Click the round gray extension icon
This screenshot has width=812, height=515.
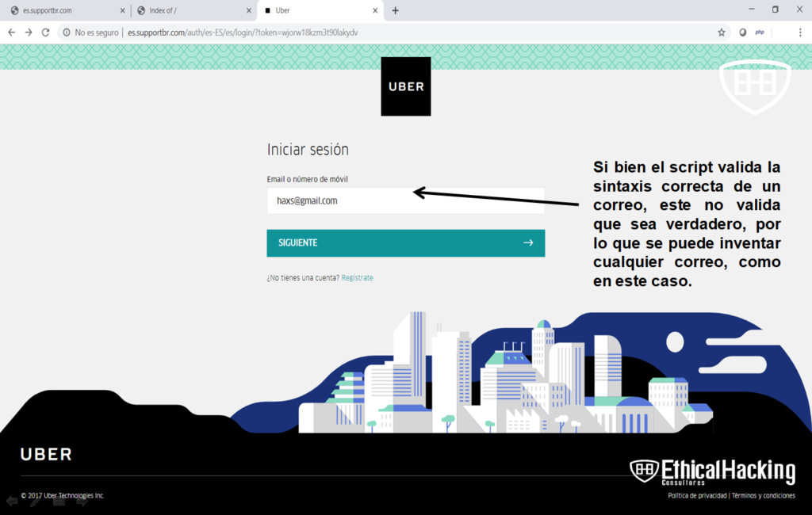click(x=743, y=32)
